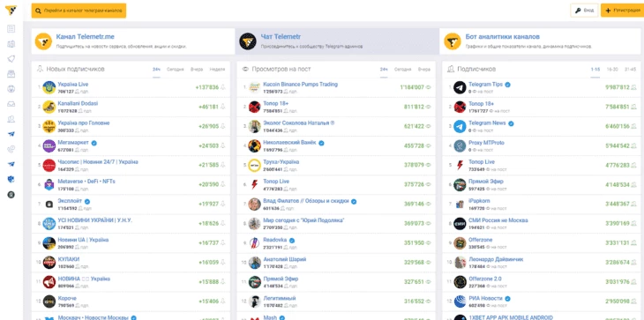Viewport: 644px width, 320px height.
Task: Open the list icon in left sidebar
Action: 11,29
